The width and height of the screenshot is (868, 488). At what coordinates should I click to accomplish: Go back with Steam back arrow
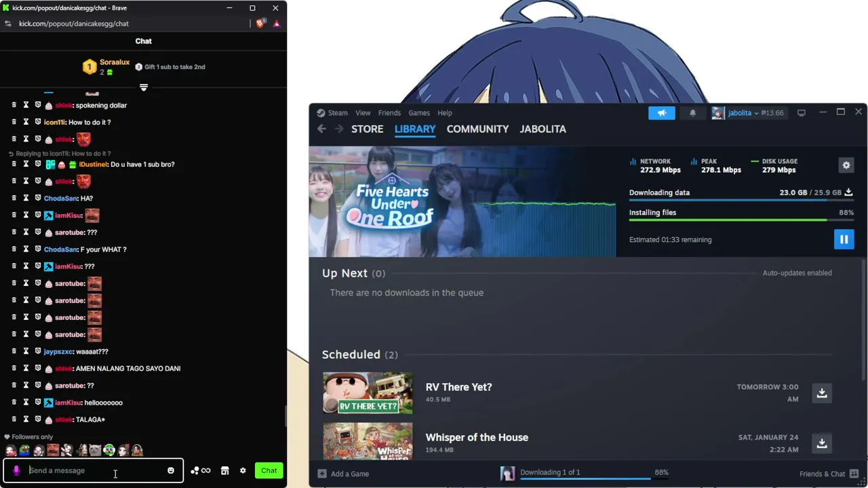pyautogui.click(x=321, y=129)
